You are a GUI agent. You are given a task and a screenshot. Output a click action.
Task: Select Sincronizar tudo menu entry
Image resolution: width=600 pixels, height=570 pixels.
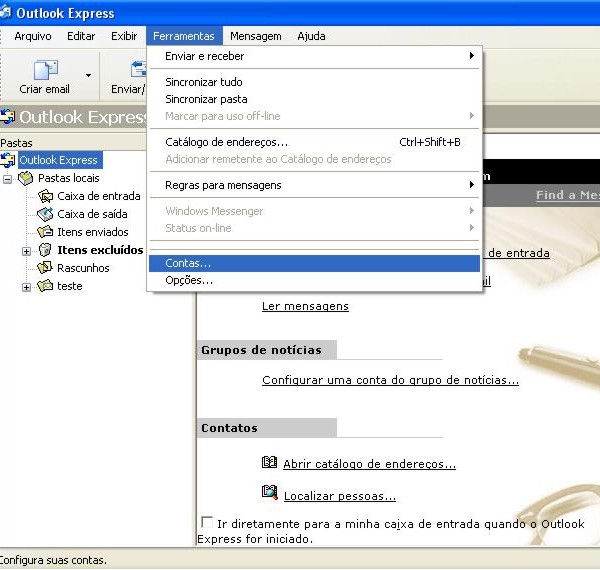[x=314, y=82]
